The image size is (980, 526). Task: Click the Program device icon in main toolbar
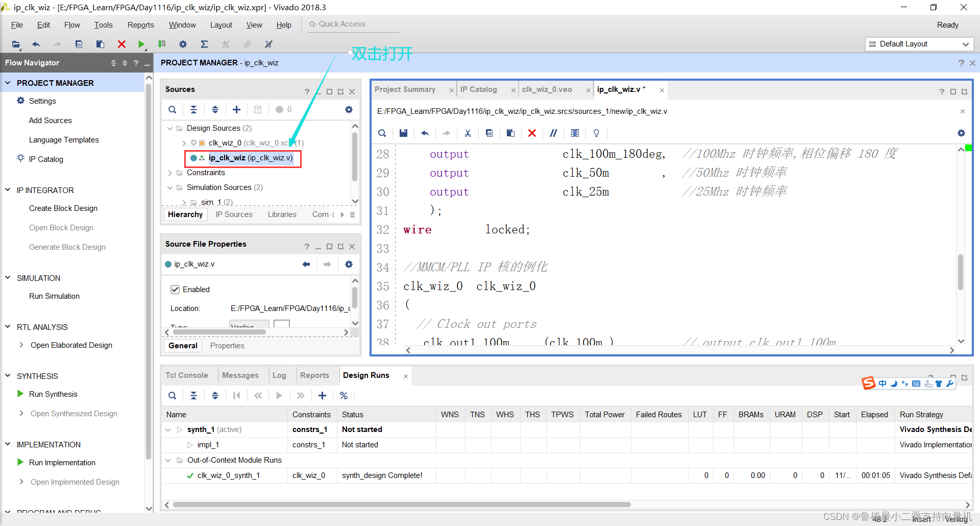point(162,44)
